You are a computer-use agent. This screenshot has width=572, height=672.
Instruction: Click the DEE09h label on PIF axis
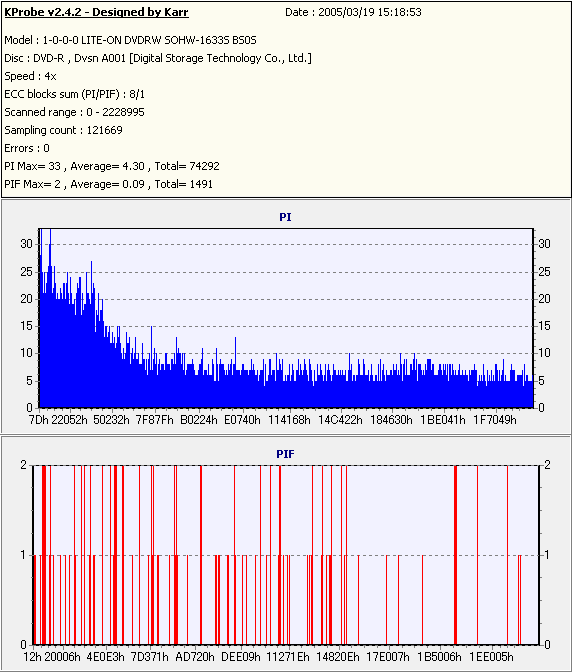point(240,657)
